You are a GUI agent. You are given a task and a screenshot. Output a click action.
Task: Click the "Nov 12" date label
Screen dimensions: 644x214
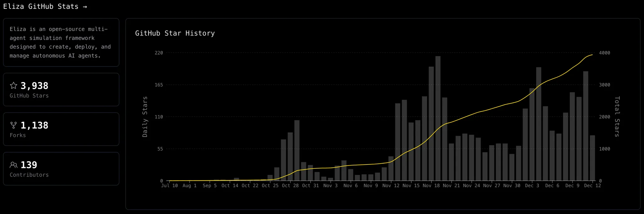(x=391, y=186)
